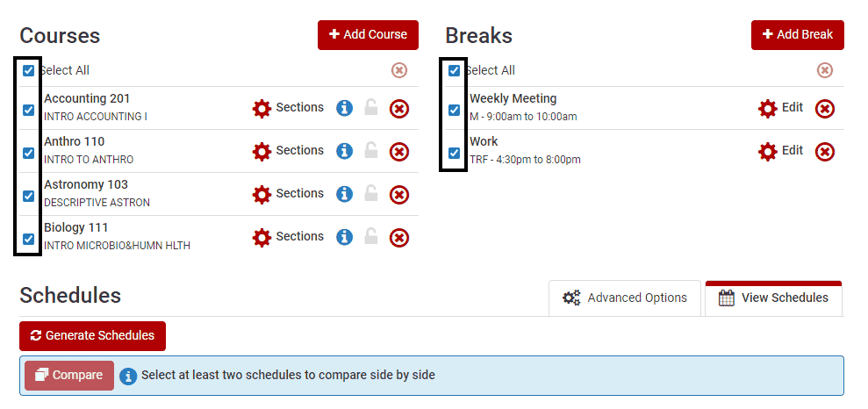Click the Add Break button
This screenshot has width=868, height=409.
point(798,35)
